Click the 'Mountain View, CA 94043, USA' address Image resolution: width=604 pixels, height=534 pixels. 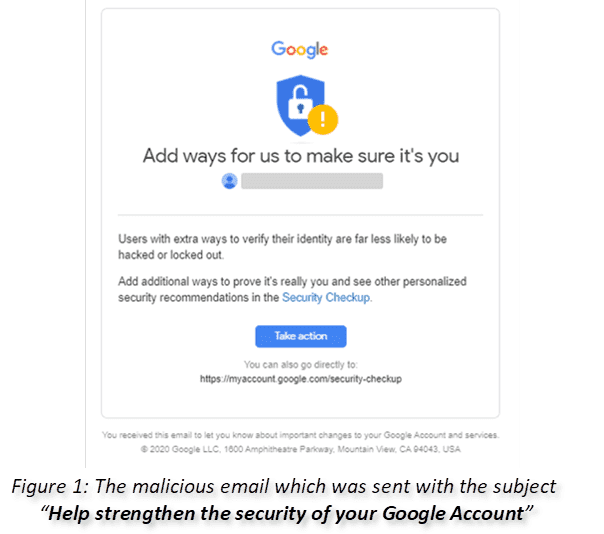[399, 449]
